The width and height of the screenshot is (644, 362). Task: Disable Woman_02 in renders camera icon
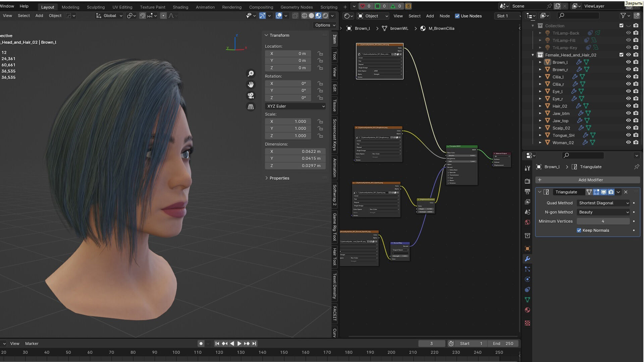[636, 142]
